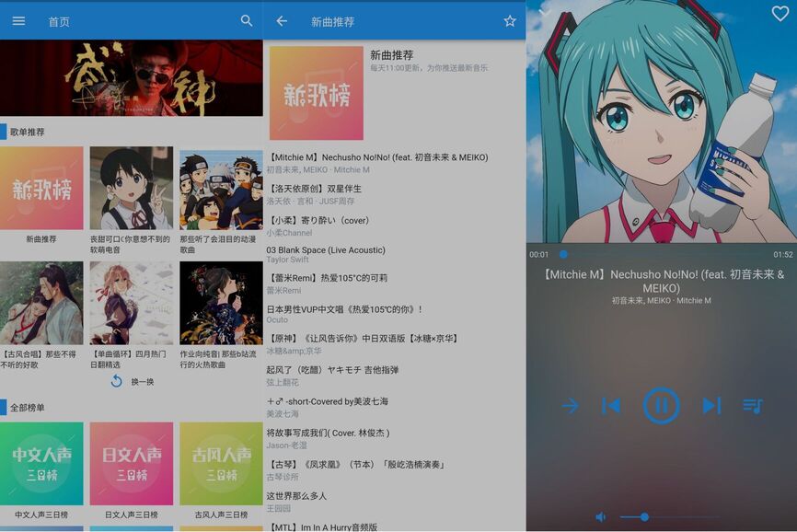Play 【小柔】寄り酔い (cover)

click(x=395, y=226)
